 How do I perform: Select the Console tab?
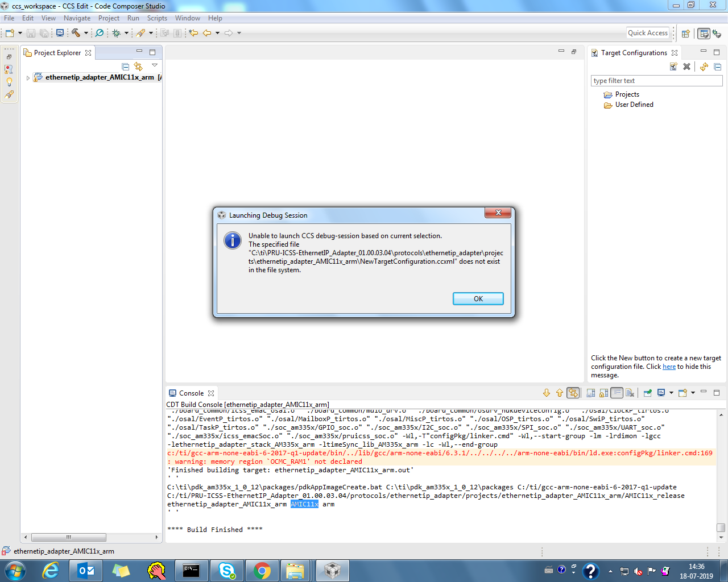[x=191, y=393]
